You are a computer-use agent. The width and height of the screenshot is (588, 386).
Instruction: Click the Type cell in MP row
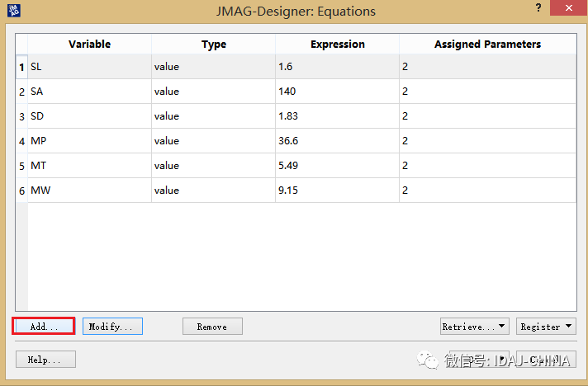213,141
